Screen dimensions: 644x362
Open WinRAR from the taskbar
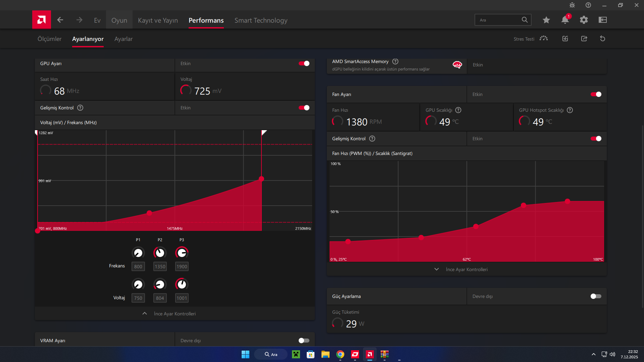[x=385, y=354]
